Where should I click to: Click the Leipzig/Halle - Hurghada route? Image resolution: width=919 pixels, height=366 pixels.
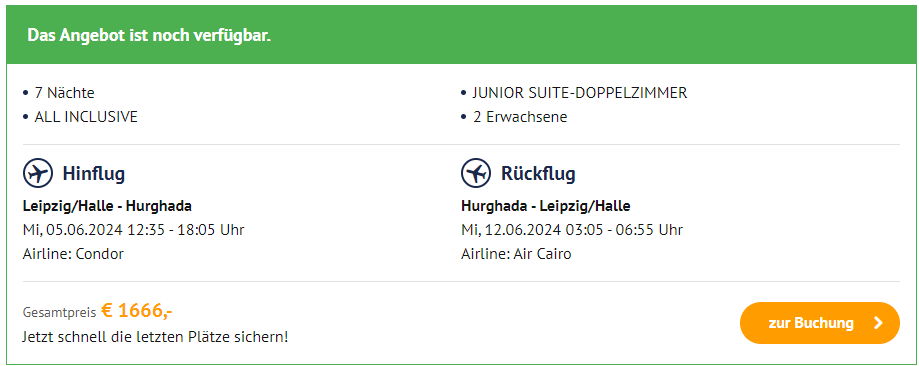[x=107, y=206]
